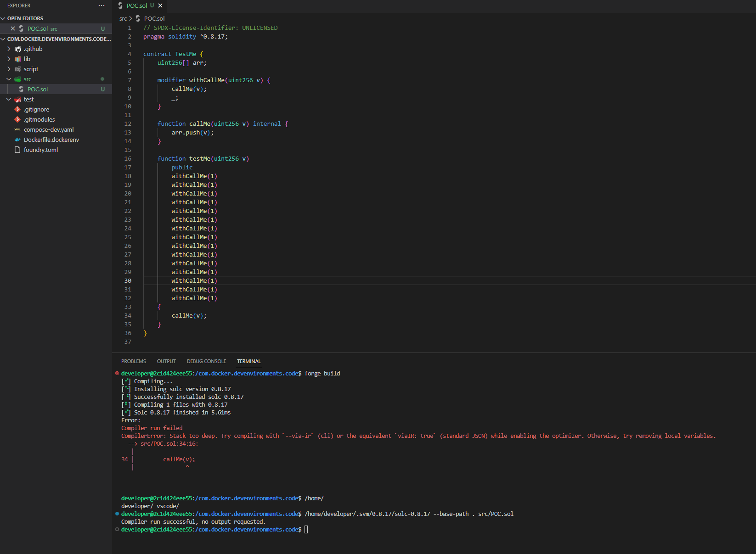
Task: Click the Docker icon beside Dockerfile.dockerenv
Action: pyautogui.click(x=17, y=140)
